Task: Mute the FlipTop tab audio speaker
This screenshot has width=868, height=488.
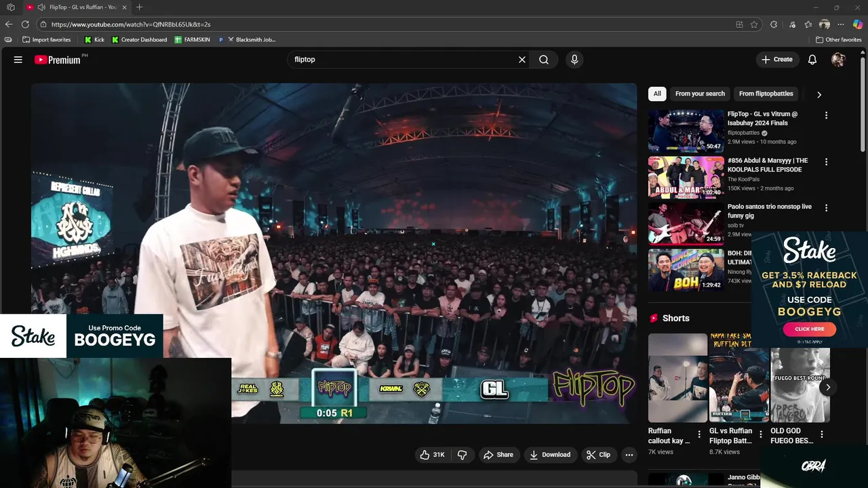Action: [x=41, y=7]
